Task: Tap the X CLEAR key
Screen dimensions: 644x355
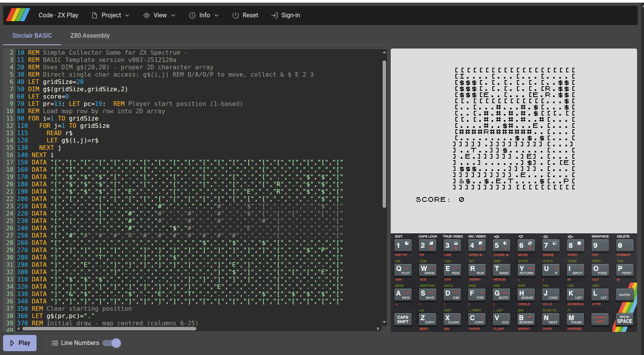Action: pyautogui.click(x=452, y=319)
